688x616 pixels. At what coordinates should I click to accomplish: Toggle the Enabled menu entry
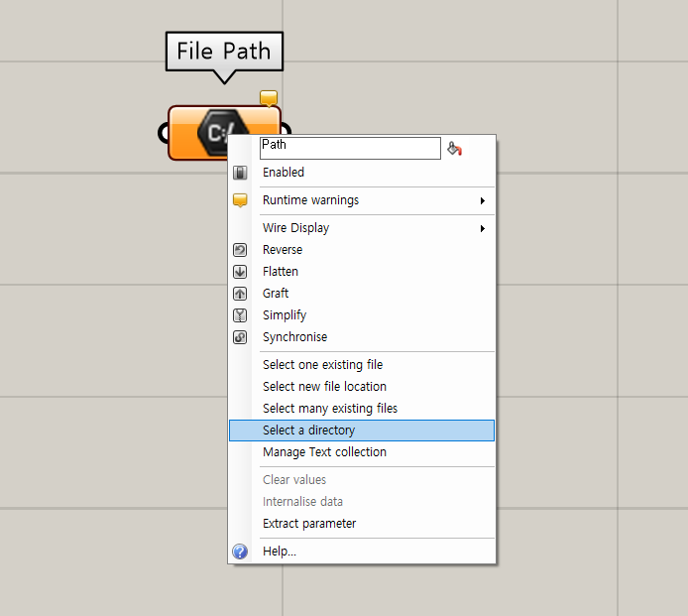[362, 173]
